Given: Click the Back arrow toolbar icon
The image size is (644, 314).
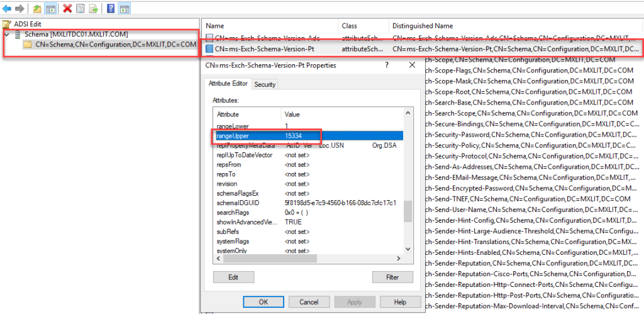Looking at the screenshot, I should pos(7,9).
